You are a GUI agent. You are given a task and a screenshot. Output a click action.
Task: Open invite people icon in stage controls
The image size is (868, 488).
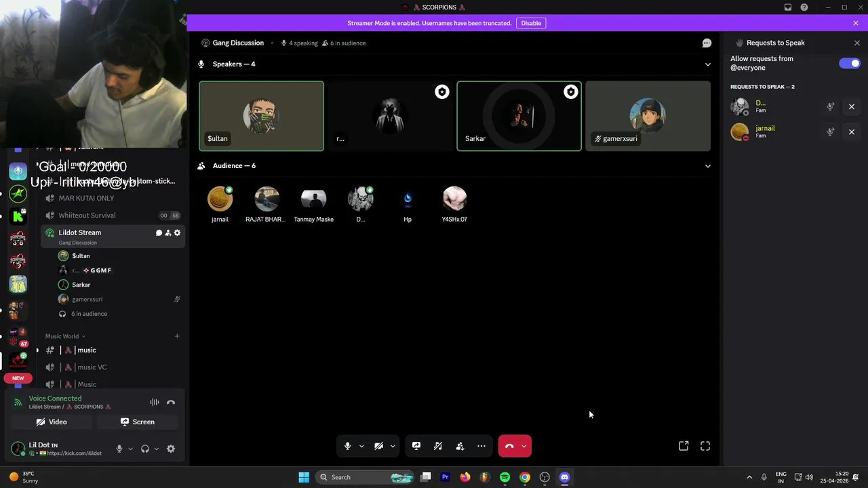click(x=460, y=446)
